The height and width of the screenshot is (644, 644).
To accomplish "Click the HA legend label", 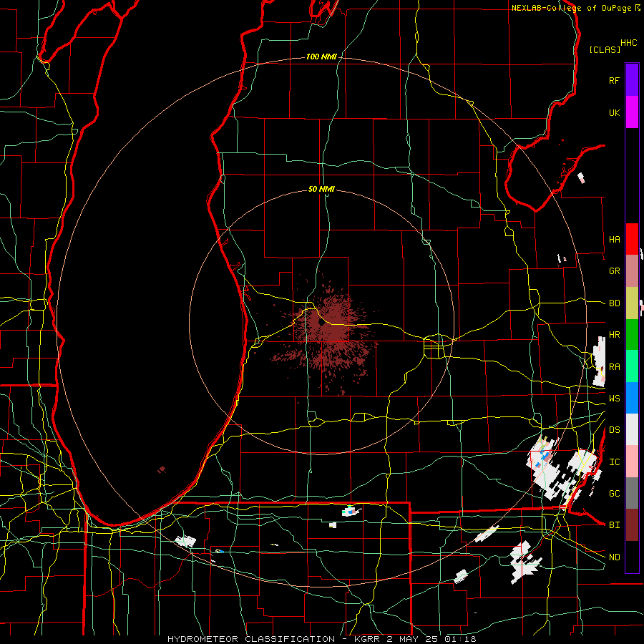I will coord(614,240).
